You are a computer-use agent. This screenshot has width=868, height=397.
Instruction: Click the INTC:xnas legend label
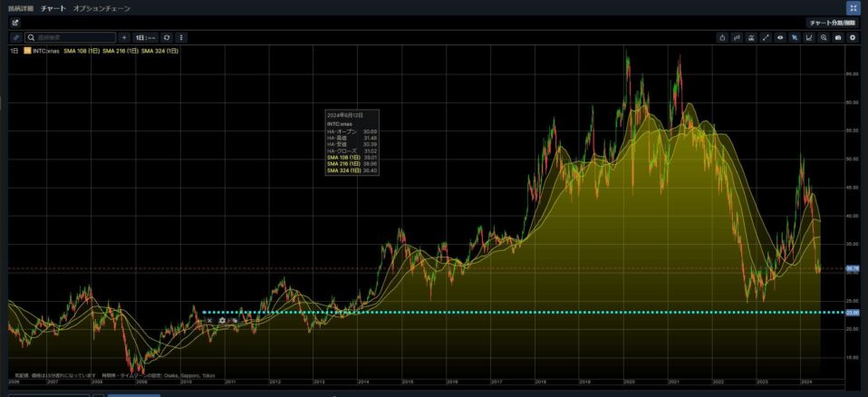[46, 51]
